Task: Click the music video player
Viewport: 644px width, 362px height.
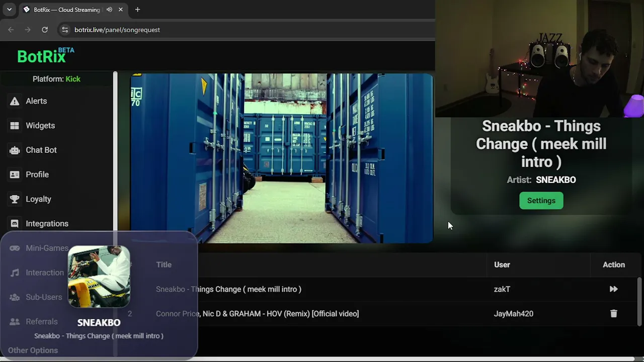Action: pyautogui.click(x=282, y=158)
